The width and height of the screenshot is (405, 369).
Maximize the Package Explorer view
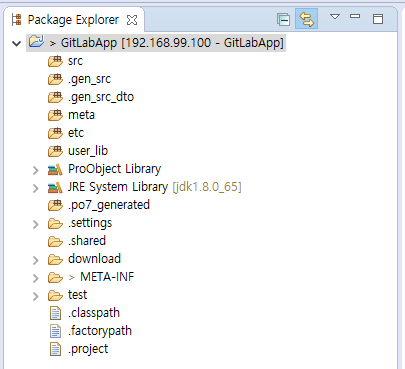coord(378,19)
